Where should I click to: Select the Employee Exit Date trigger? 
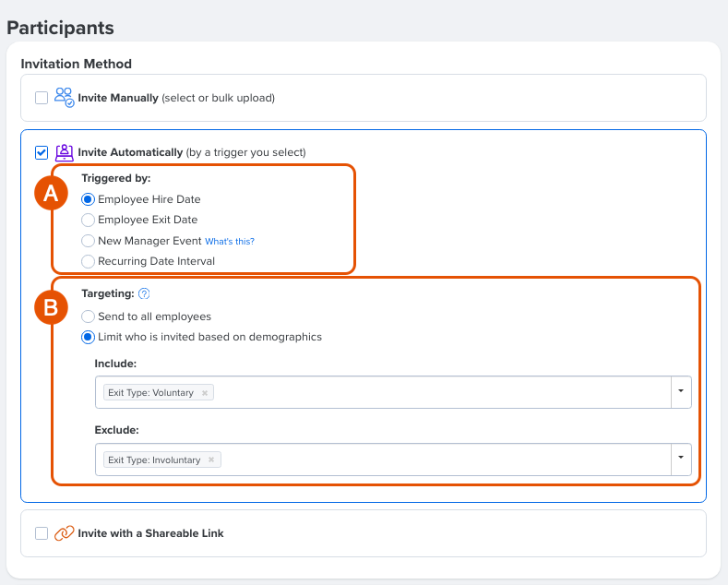(x=89, y=220)
